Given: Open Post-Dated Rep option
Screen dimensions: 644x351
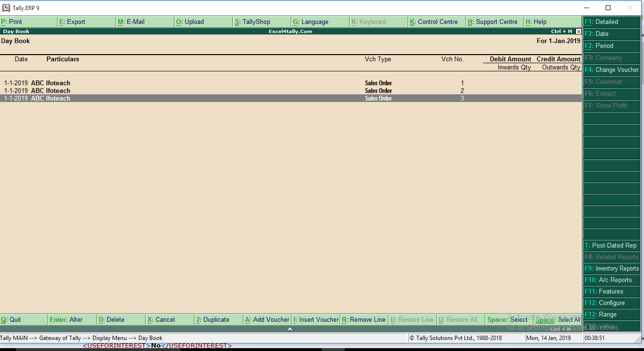Looking at the screenshot, I should coord(611,246).
